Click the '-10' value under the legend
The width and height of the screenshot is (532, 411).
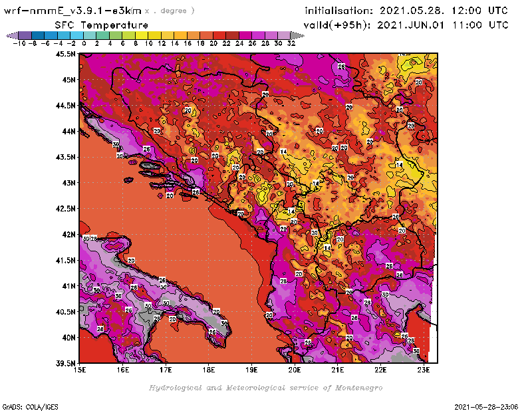pyautogui.click(x=19, y=43)
